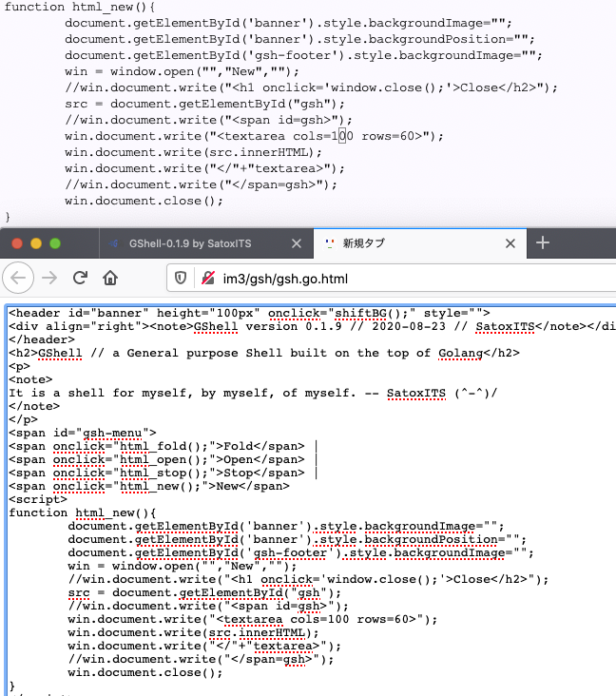Click the red macOS close window button
Viewport: 616px width, 696px height.
[x=16, y=243]
